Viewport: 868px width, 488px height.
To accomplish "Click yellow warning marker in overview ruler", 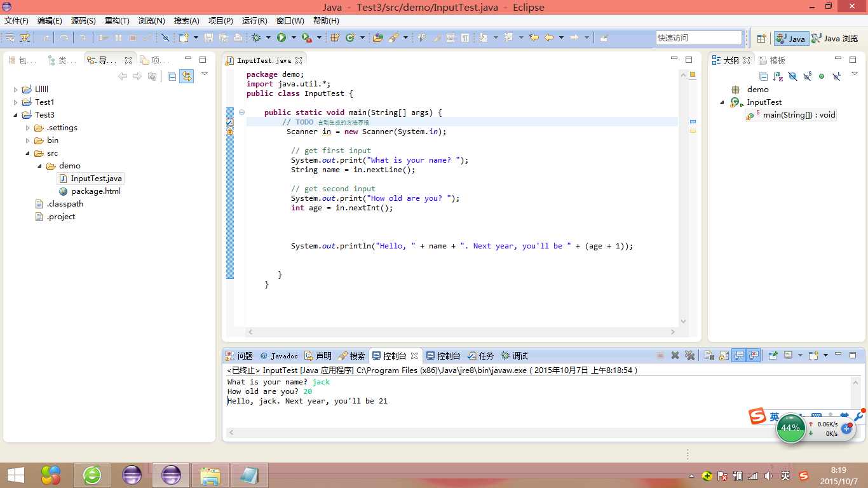I will 693,131.
